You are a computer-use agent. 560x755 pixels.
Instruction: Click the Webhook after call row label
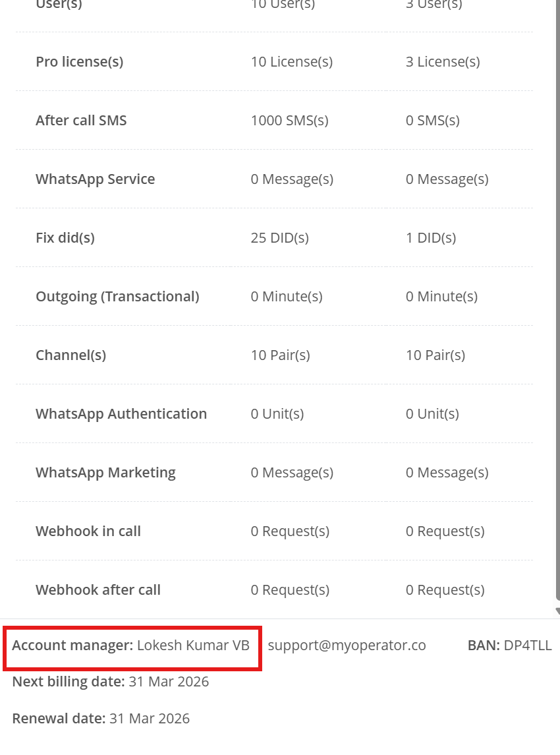[98, 589]
